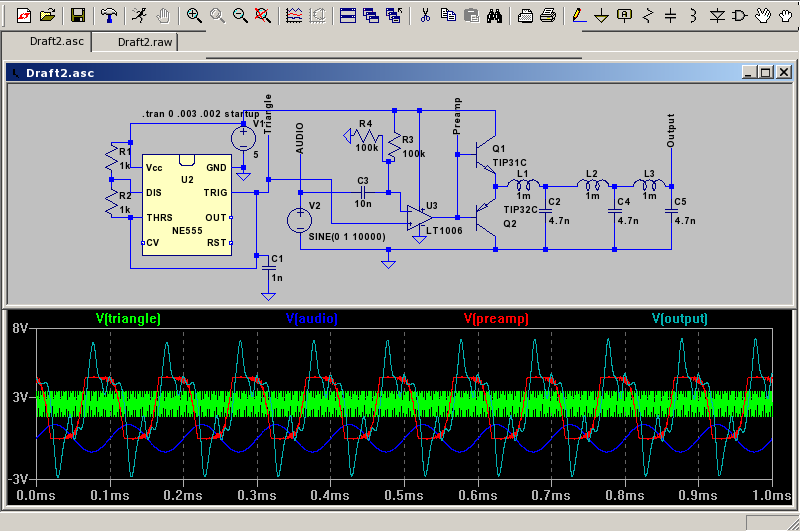The width and height of the screenshot is (800, 531).
Task: Click the 1.0ms time axis label
Action: click(x=772, y=495)
